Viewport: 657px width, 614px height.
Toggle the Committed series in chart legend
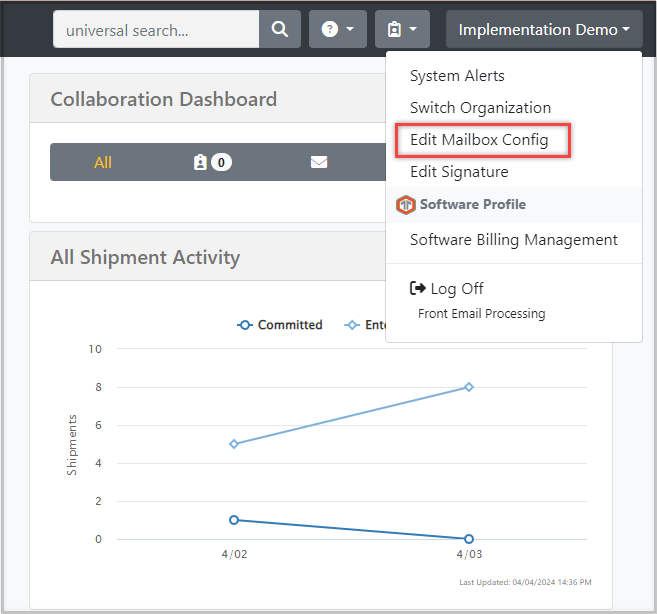(x=280, y=325)
